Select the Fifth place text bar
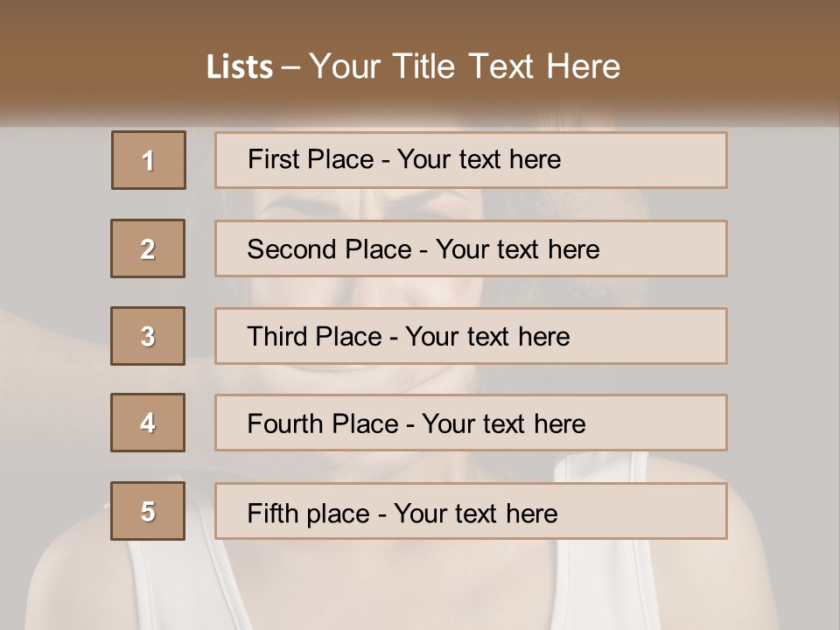840x630 pixels. click(471, 511)
